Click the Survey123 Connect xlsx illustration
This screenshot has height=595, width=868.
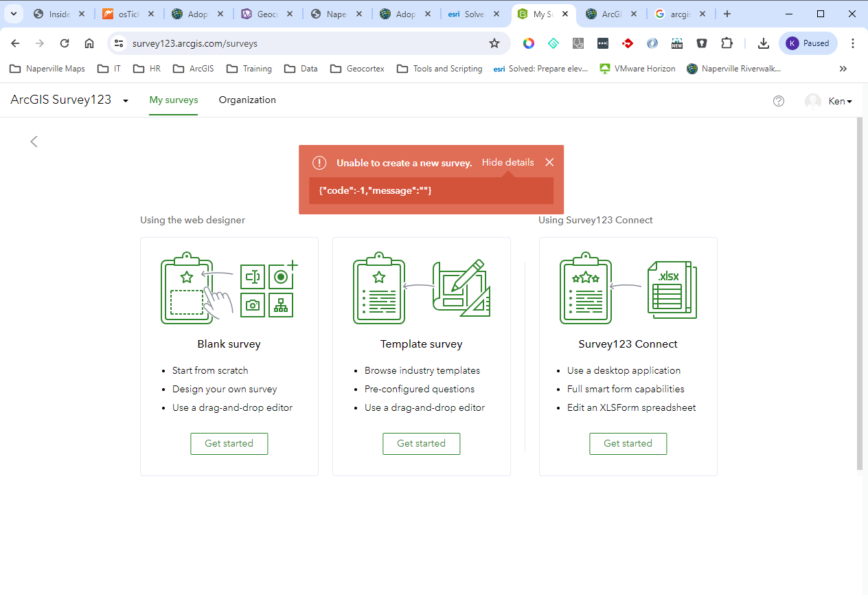coord(628,289)
